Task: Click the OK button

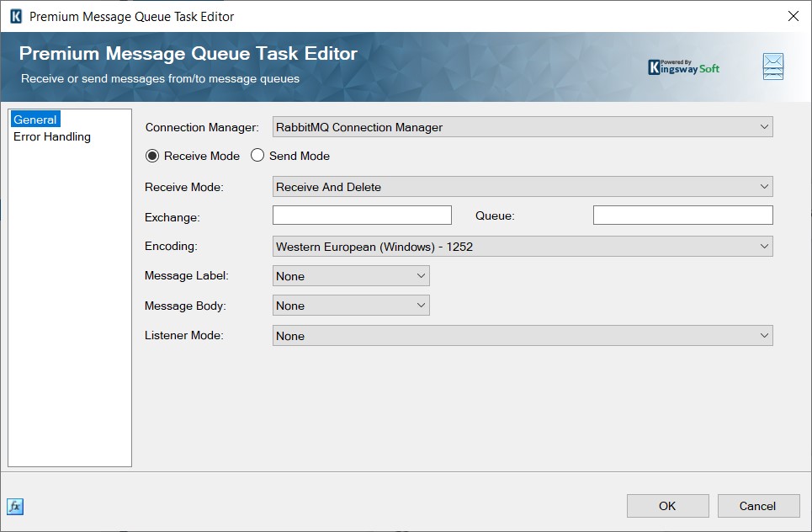Action: pyautogui.click(x=667, y=505)
